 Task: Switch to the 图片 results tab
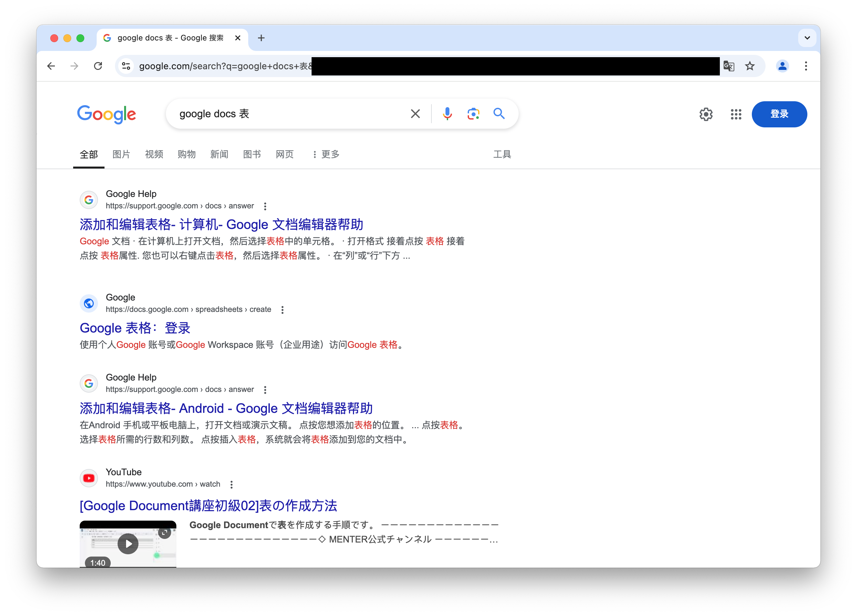[x=121, y=154]
